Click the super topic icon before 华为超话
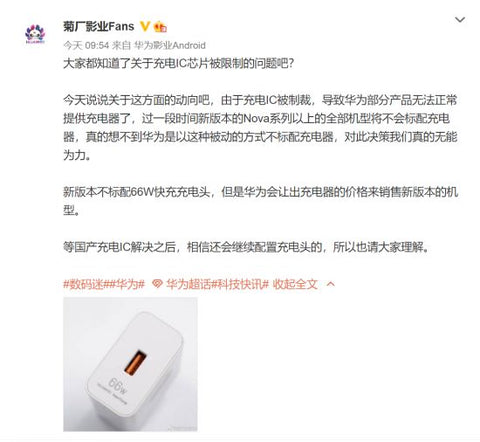The image size is (480, 442). tap(157, 284)
